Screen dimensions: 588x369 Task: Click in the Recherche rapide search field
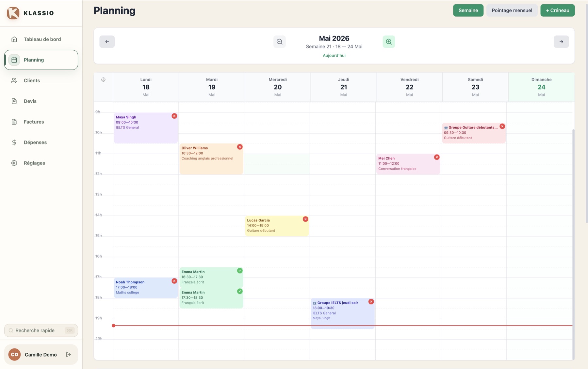[41, 330]
